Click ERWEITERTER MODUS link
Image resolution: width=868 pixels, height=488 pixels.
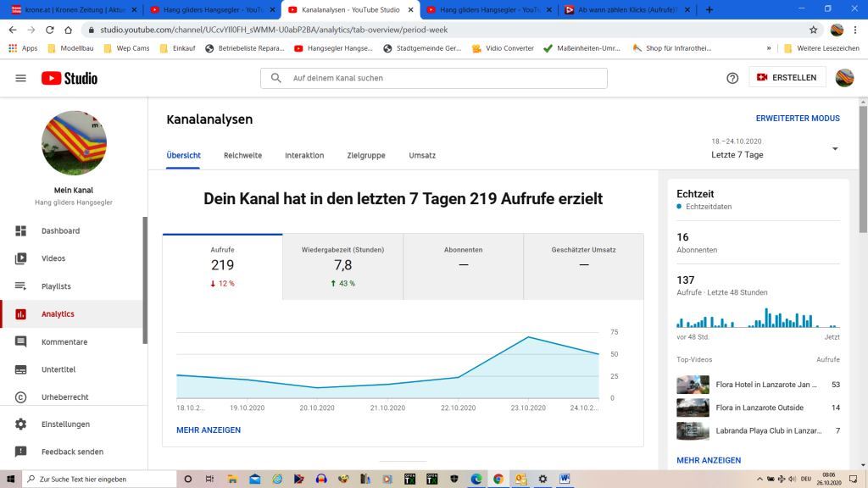[798, 119]
